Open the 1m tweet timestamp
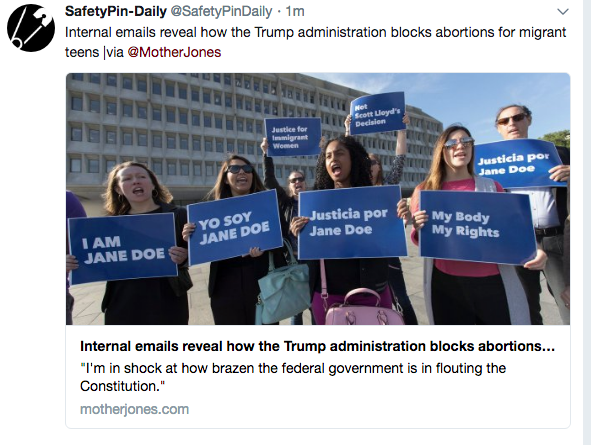 click(295, 11)
